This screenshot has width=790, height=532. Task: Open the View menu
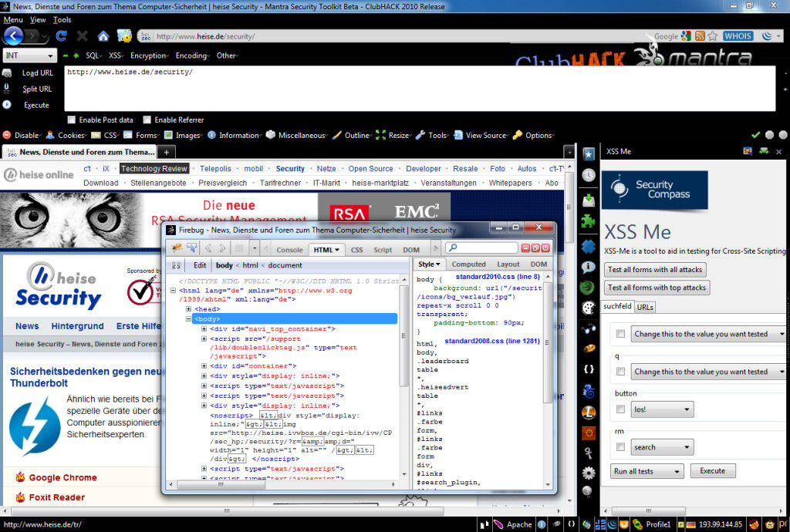tap(38, 20)
